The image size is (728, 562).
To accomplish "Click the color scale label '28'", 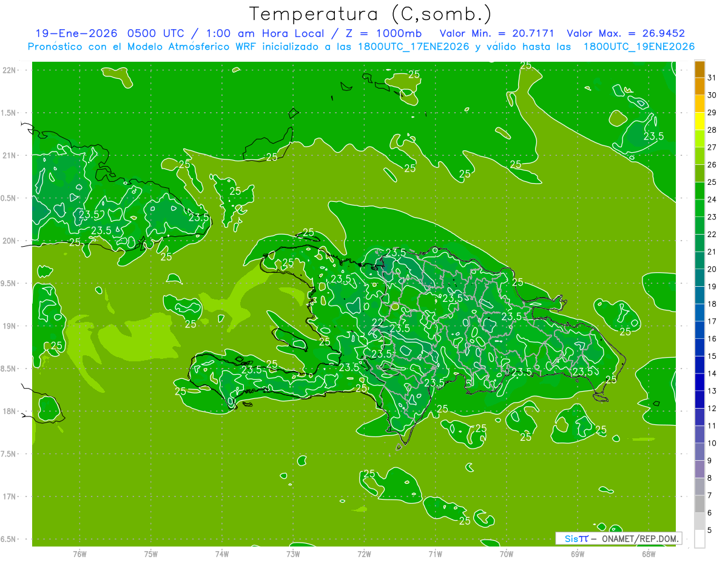I will [x=712, y=130].
